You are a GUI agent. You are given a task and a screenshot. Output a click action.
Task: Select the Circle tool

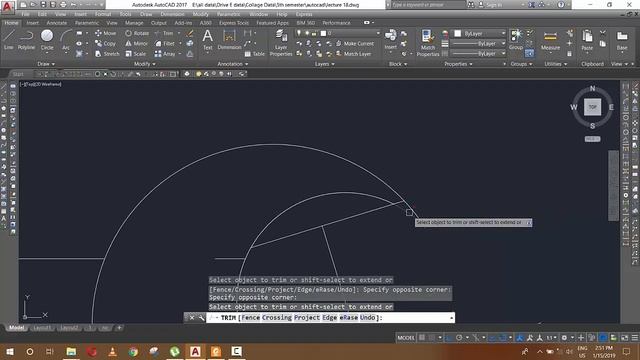tap(47, 40)
